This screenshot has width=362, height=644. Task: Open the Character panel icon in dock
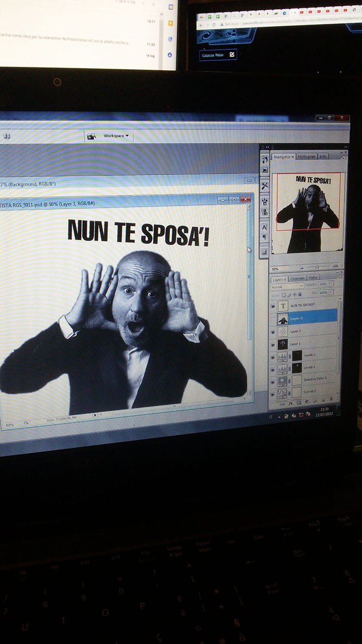[x=264, y=227]
